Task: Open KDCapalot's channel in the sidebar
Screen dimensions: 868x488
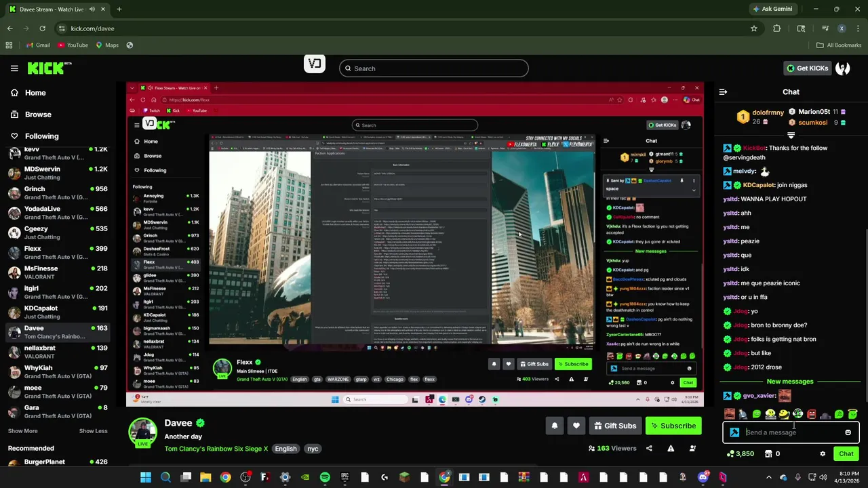Action: point(59,312)
